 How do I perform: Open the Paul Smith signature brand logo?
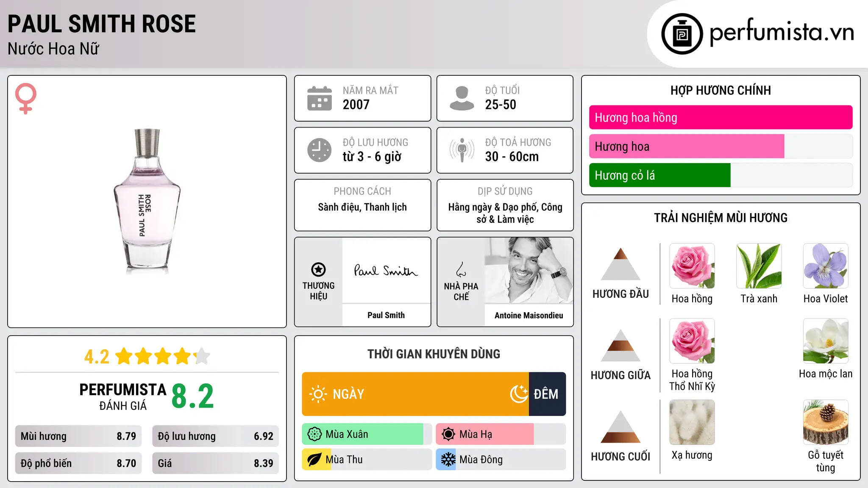[386, 270]
